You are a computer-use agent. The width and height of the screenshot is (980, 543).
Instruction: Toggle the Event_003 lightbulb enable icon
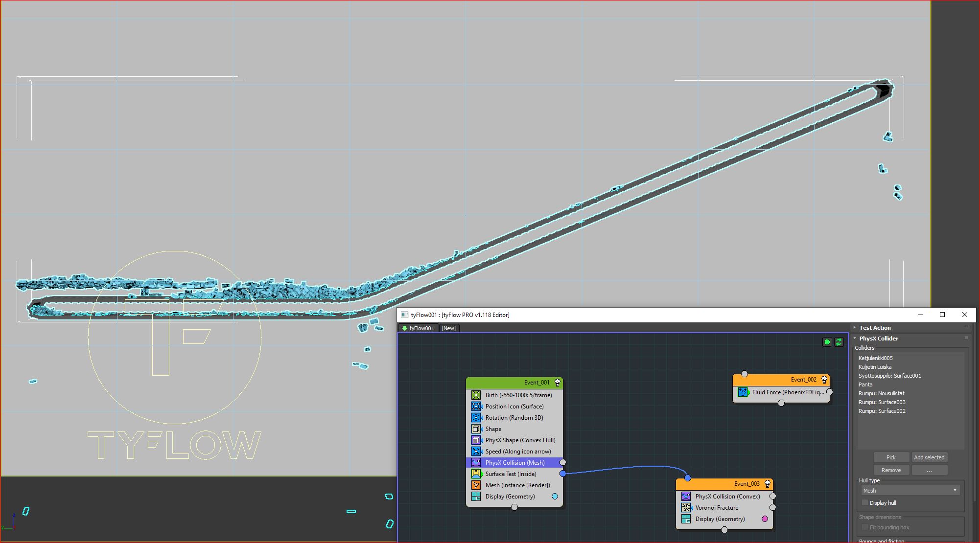point(767,484)
